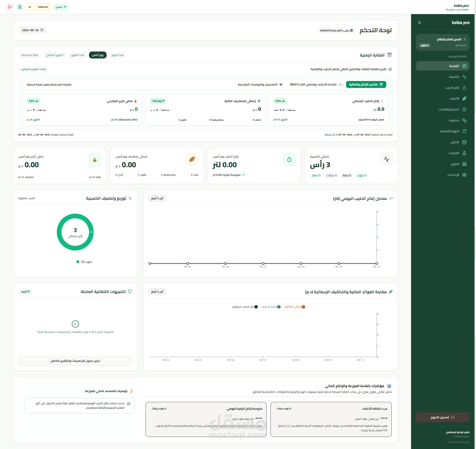Click the calendar icon beside الفلترة الزمنية
This screenshot has height=449, width=476.
point(389,55)
